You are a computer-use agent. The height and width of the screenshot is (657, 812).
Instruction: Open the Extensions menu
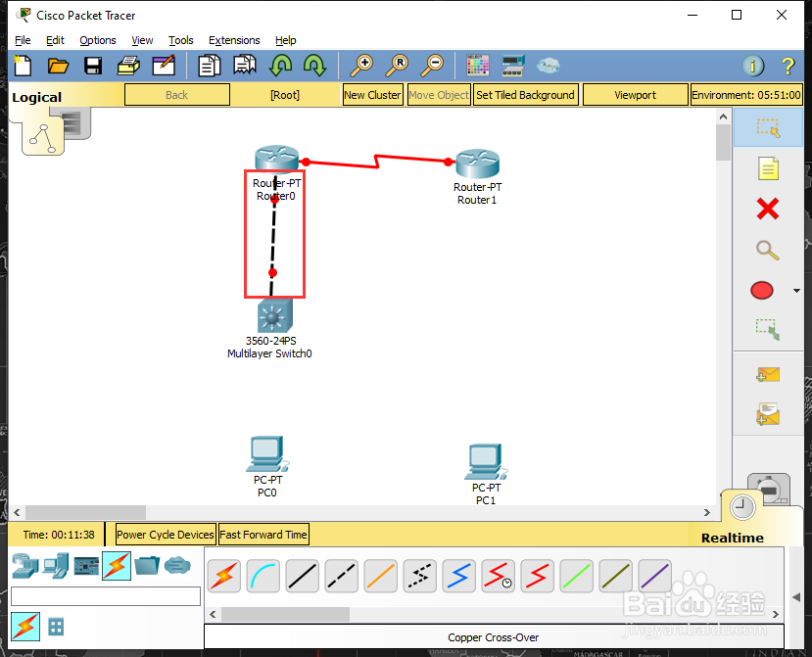tap(234, 40)
